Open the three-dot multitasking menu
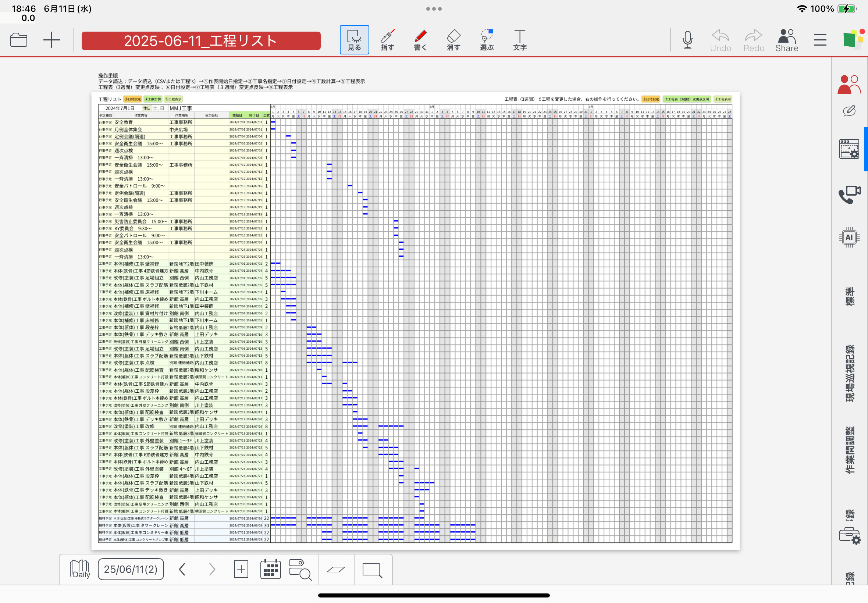The height and width of the screenshot is (603, 868). (434, 9)
